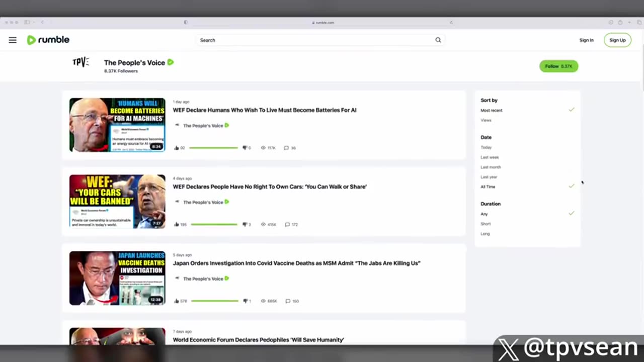Click comments icon on Japan vaccine video
Viewport: 644px width, 362px height.
click(288, 301)
